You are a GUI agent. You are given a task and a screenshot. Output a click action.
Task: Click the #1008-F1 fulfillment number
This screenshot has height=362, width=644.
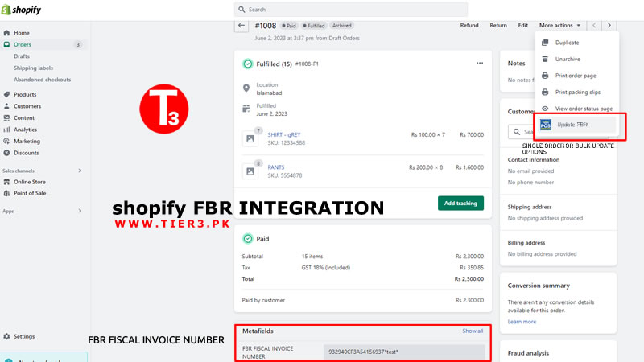coord(307,64)
